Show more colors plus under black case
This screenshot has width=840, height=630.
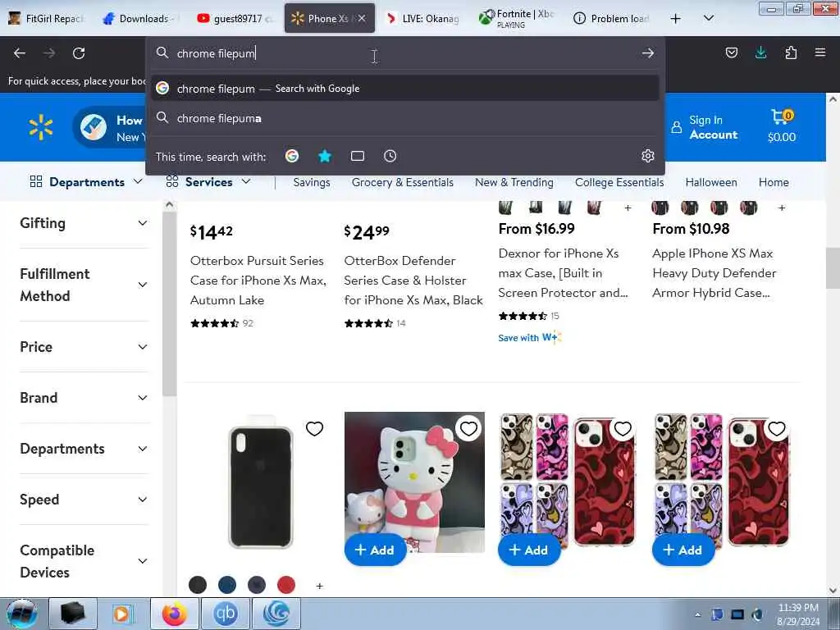pyautogui.click(x=319, y=586)
